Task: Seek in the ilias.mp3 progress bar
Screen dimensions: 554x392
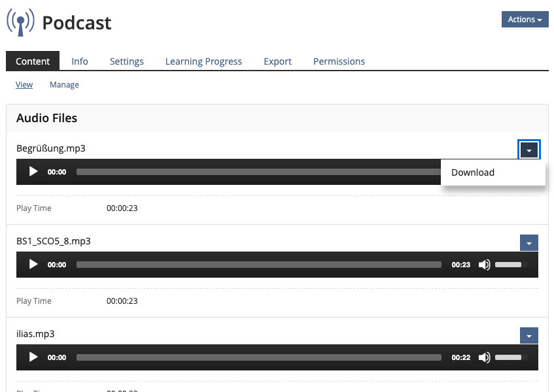Action: pos(258,357)
